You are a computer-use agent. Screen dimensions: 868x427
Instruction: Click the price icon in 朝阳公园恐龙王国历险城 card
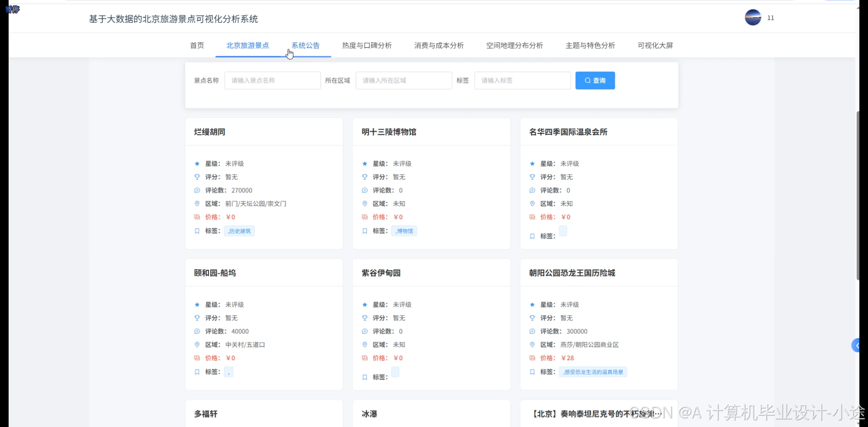[x=532, y=358]
